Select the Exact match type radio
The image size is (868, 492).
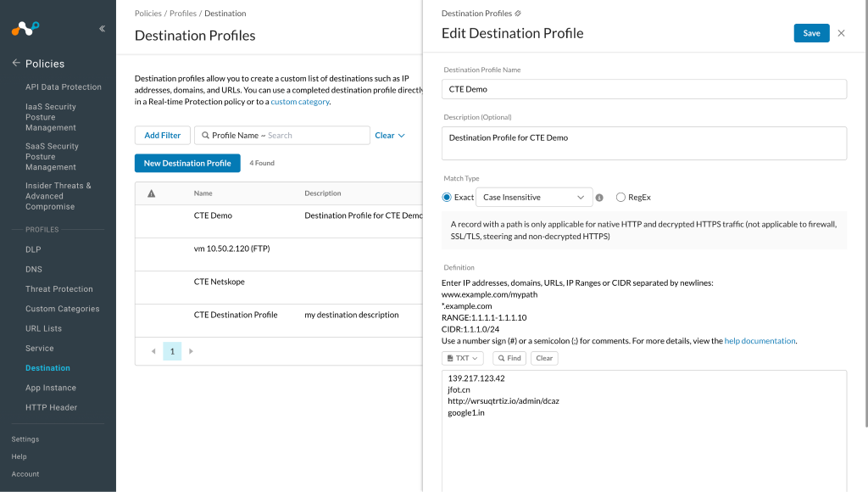coord(447,198)
